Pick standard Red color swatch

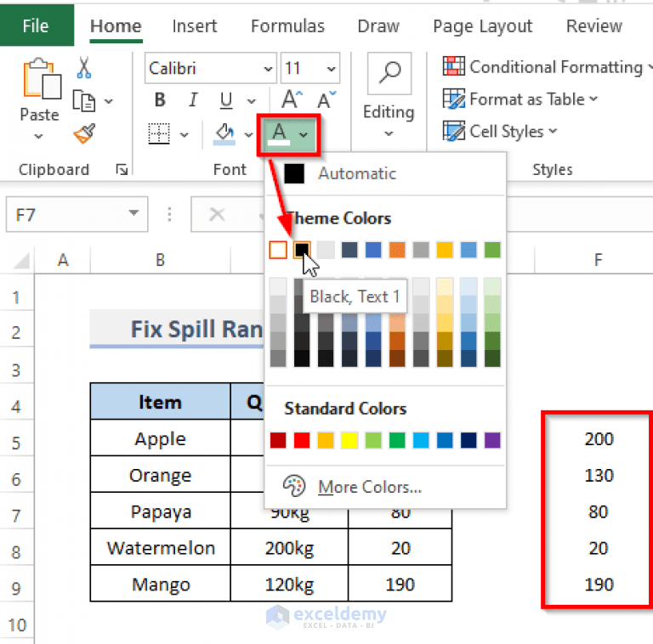pyautogui.click(x=302, y=440)
